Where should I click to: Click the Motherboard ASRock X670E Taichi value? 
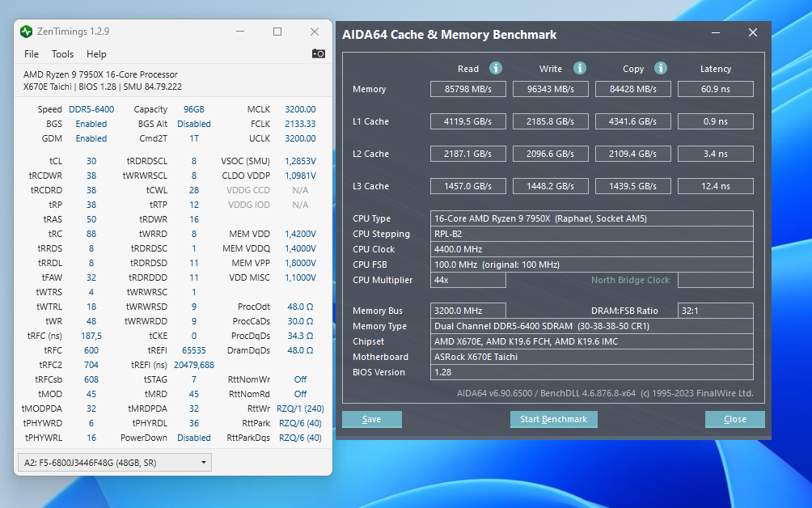click(592, 357)
